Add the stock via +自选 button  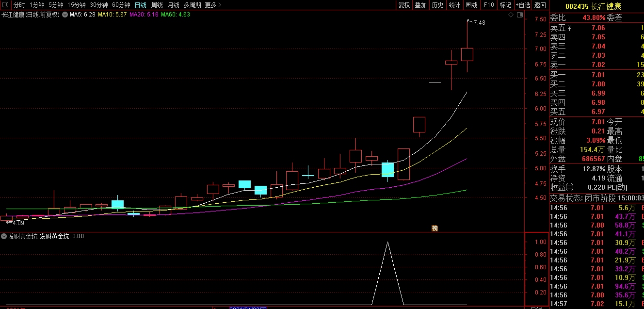(x=523, y=5)
